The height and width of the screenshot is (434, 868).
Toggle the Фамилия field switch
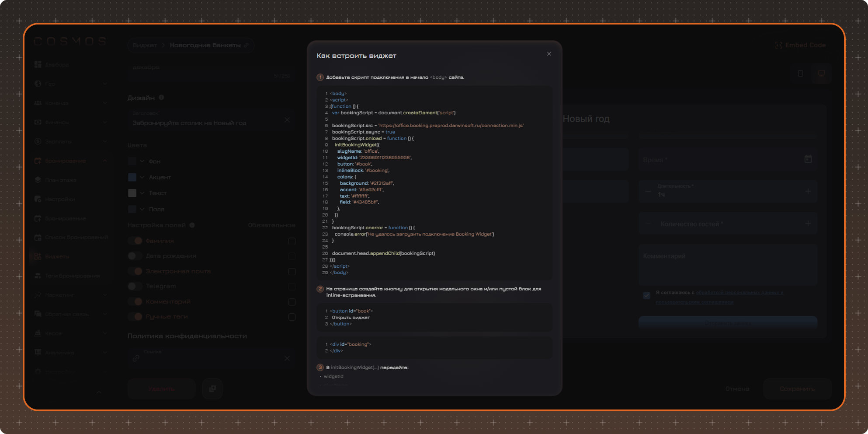[135, 241]
